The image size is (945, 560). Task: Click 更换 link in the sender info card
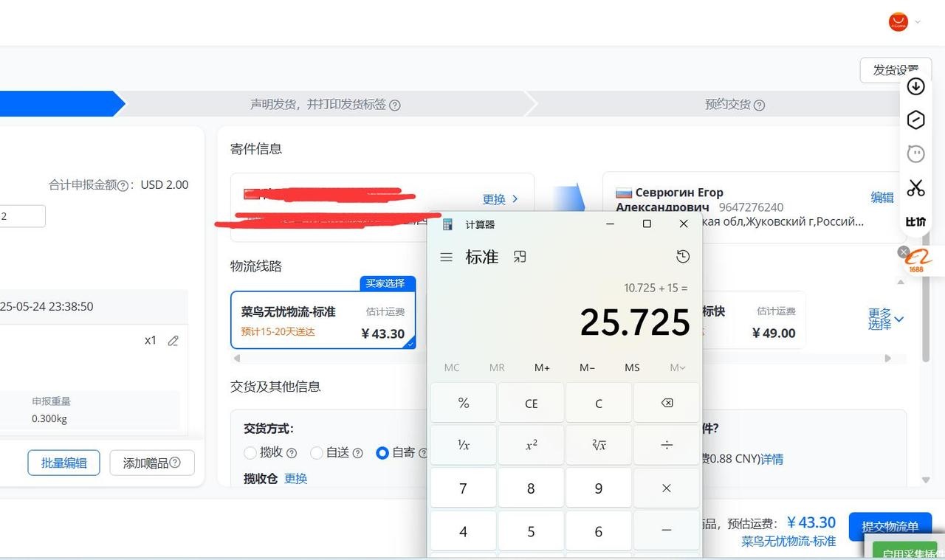501,199
